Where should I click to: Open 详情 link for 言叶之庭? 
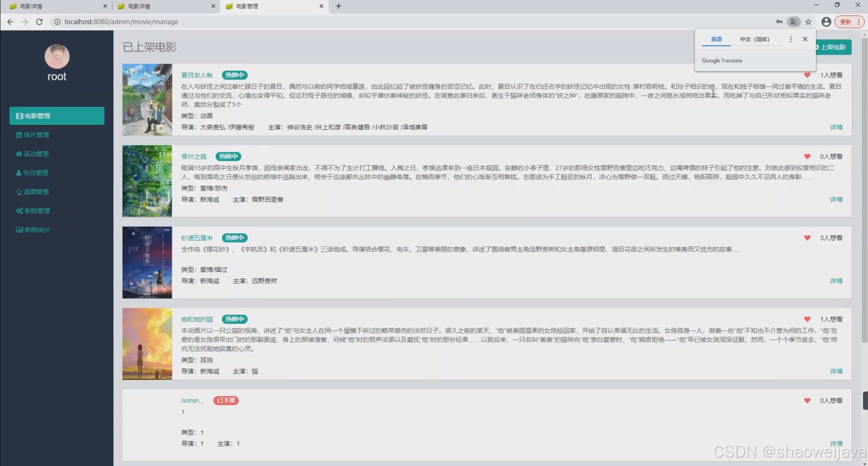[836, 200]
